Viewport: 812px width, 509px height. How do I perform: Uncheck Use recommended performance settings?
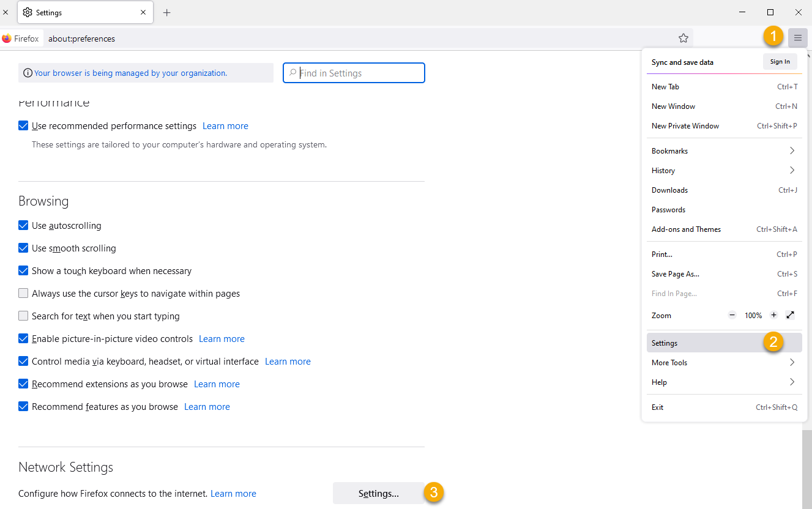(x=23, y=125)
